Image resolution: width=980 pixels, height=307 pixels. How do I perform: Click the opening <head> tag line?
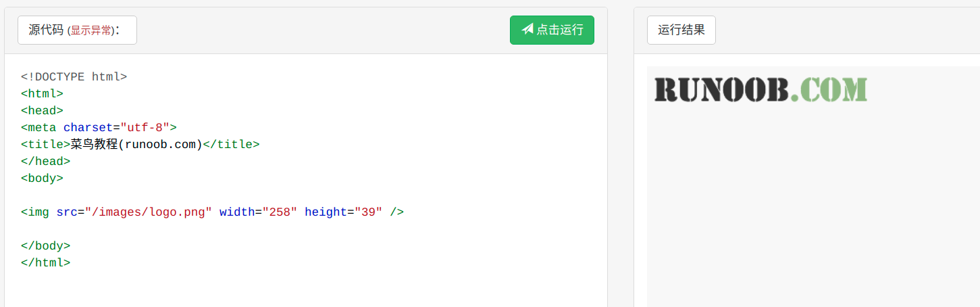[x=42, y=111]
